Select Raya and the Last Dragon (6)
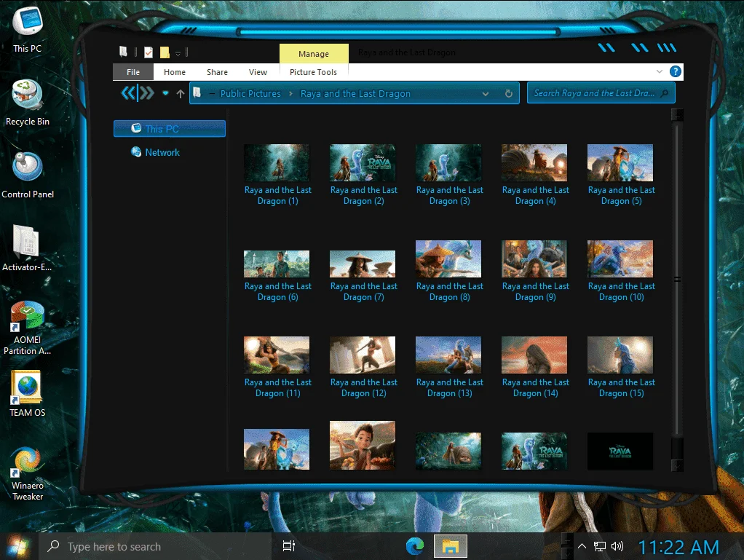The image size is (744, 560). point(277,276)
